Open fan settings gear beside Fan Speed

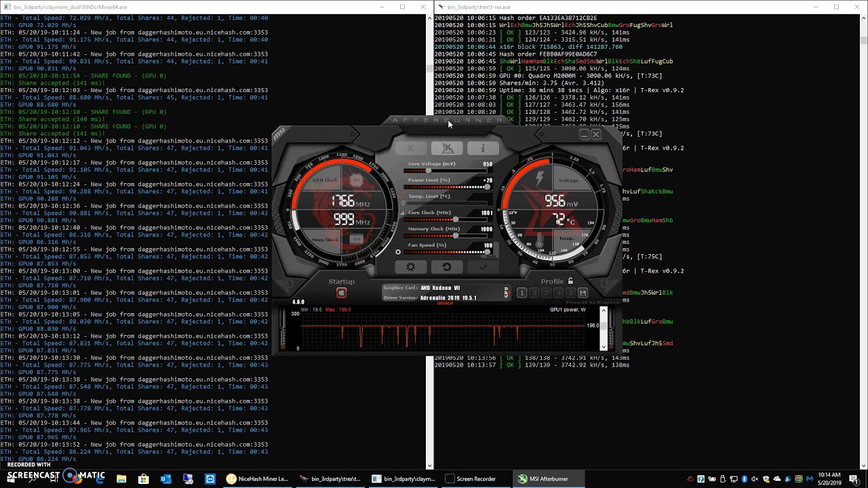pyautogui.click(x=398, y=251)
